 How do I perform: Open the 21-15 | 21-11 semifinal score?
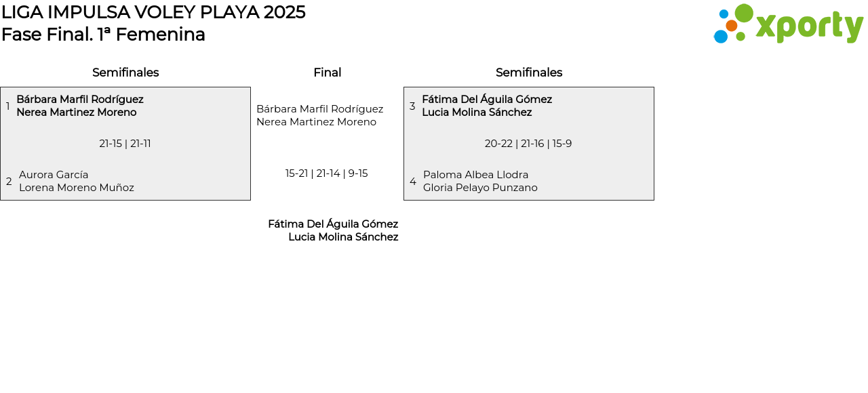(125, 144)
